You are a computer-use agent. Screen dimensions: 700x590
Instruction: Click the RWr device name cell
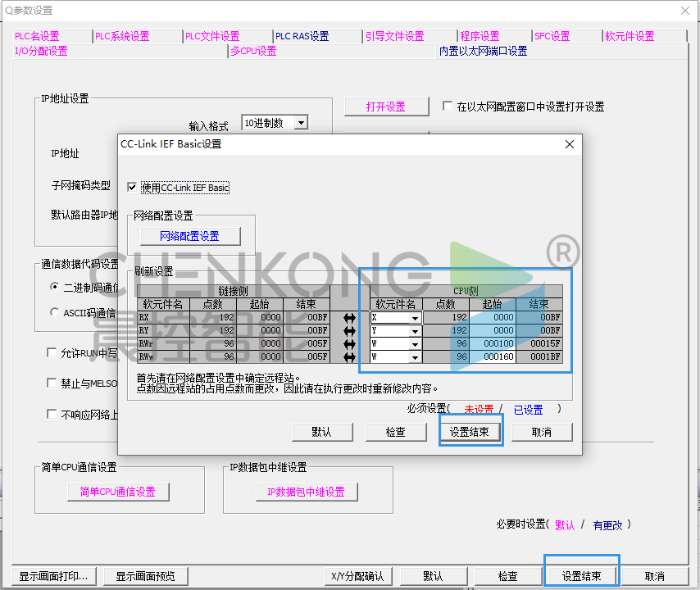[x=163, y=343]
